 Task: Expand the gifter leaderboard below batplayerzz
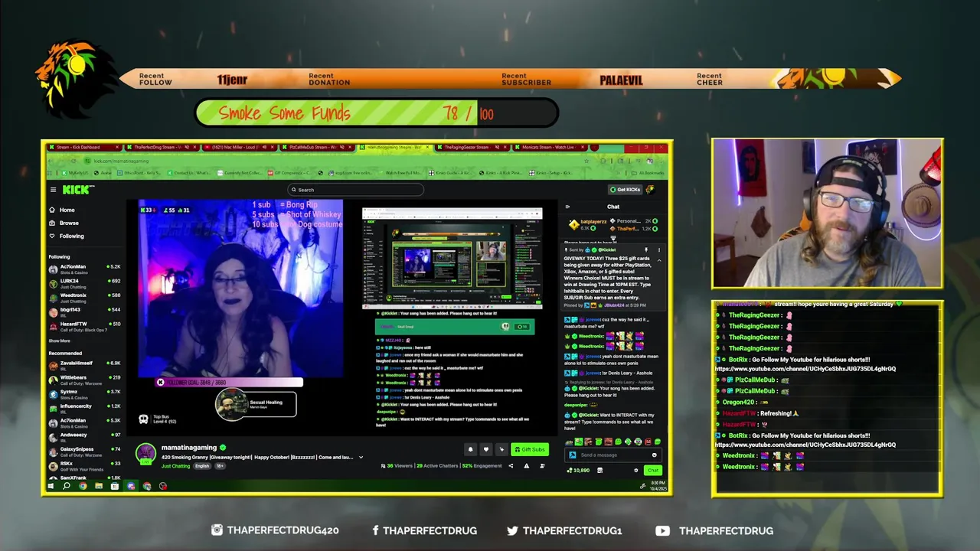coord(613,238)
